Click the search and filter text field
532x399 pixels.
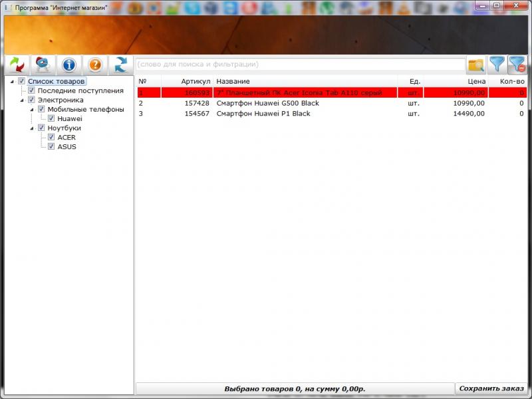(x=301, y=65)
